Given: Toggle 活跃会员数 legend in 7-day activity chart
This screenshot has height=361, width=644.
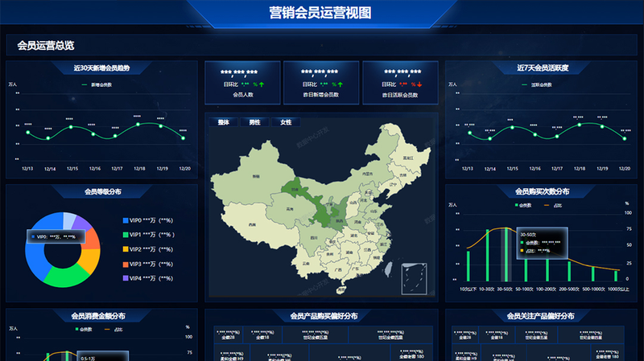Looking at the screenshot, I should [537, 85].
